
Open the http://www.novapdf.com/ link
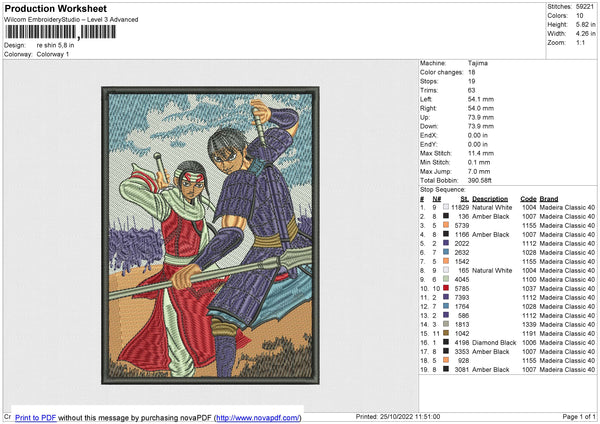[258, 417]
